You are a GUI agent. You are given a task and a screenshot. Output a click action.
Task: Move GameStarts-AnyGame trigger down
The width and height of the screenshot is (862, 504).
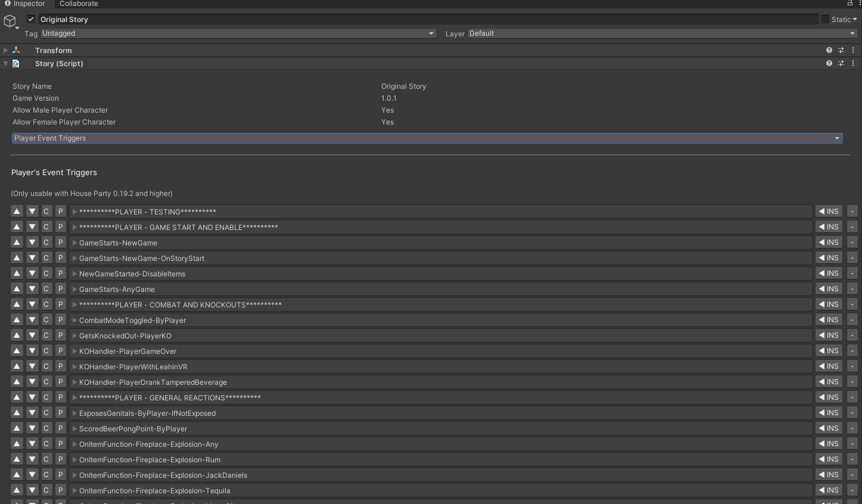(x=32, y=289)
